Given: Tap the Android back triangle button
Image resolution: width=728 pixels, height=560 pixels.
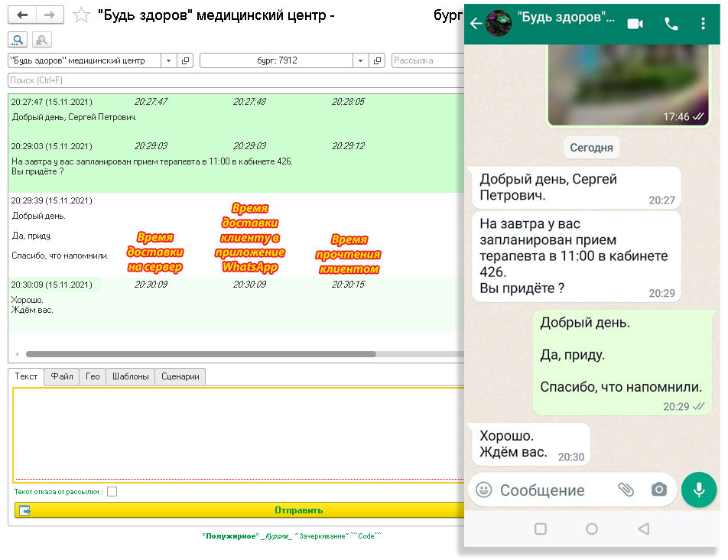Looking at the screenshot, I should (644, 529).
